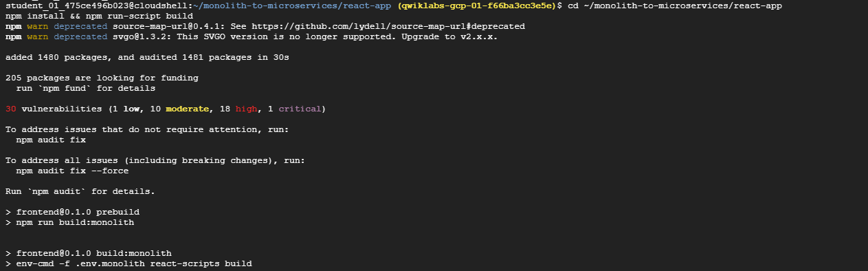Click the 'added 1480 packages' output line
This screenshot has height=271, width=868.
(x=146, y=57)
